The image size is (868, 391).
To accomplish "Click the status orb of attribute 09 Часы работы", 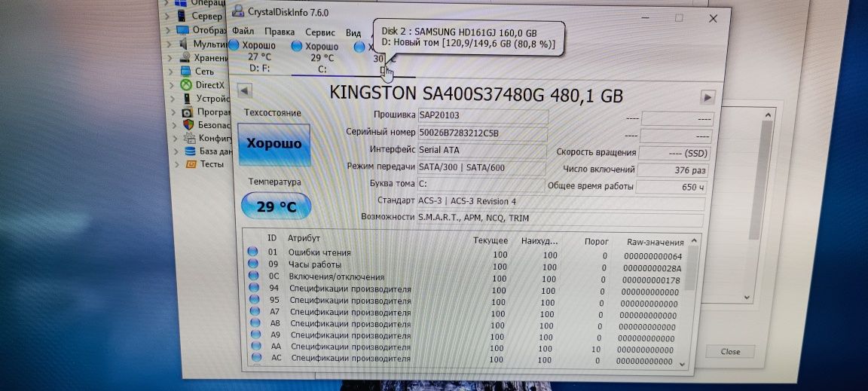I will click(253, 264).
